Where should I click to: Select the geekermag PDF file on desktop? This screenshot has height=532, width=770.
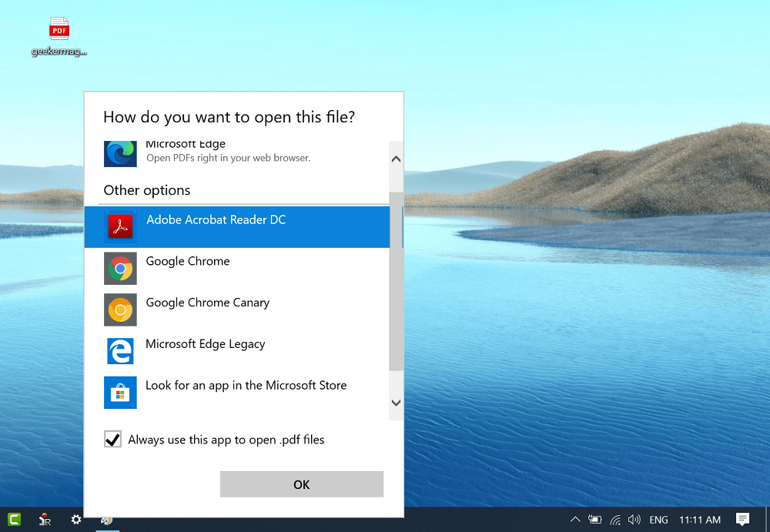(59, 37)
